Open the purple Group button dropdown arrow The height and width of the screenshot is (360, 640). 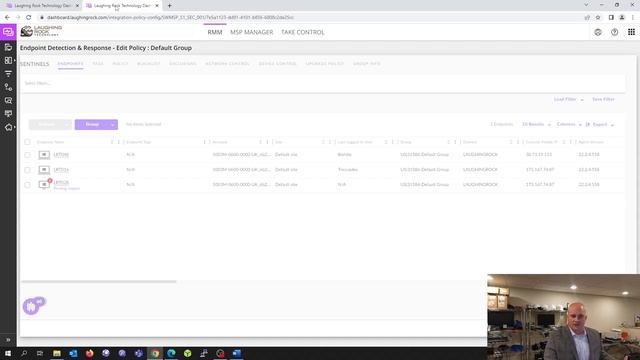113,124
